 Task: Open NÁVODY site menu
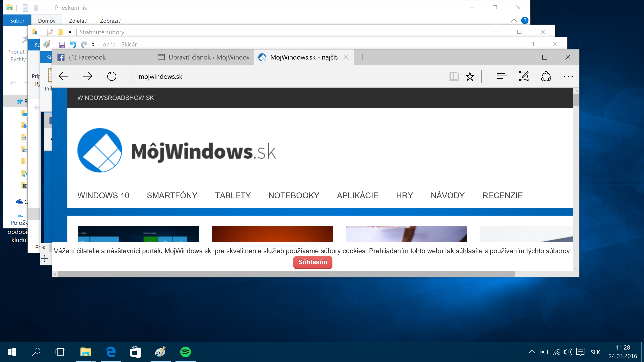(x=448, y=195)
